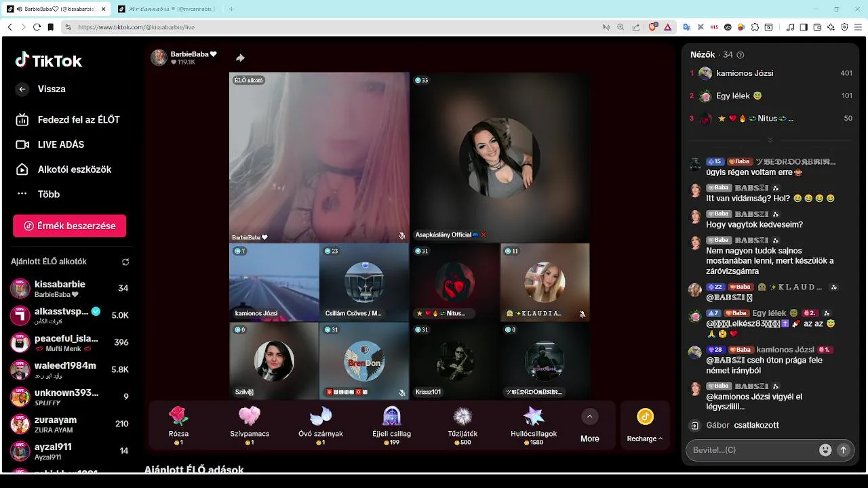
Task: Click the address bar URL
Action: click(136, 27)
